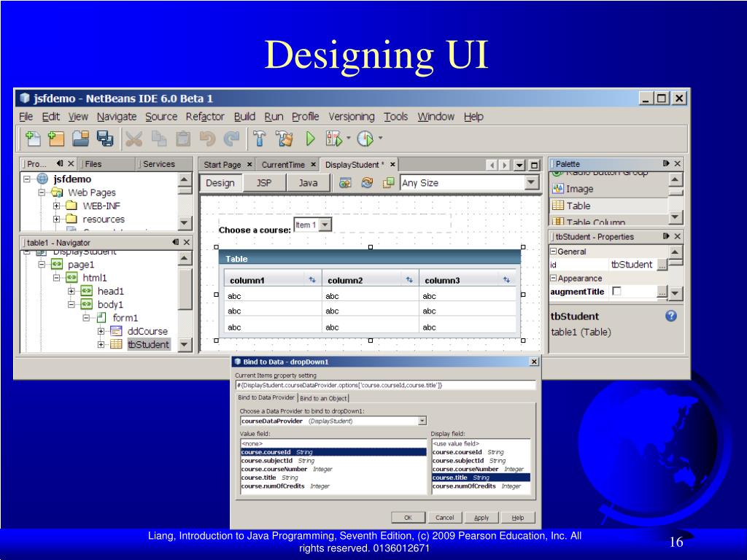Expand the ddCourse node
Image resolution: width=747 pixels, height=560 pixels.
101,331
